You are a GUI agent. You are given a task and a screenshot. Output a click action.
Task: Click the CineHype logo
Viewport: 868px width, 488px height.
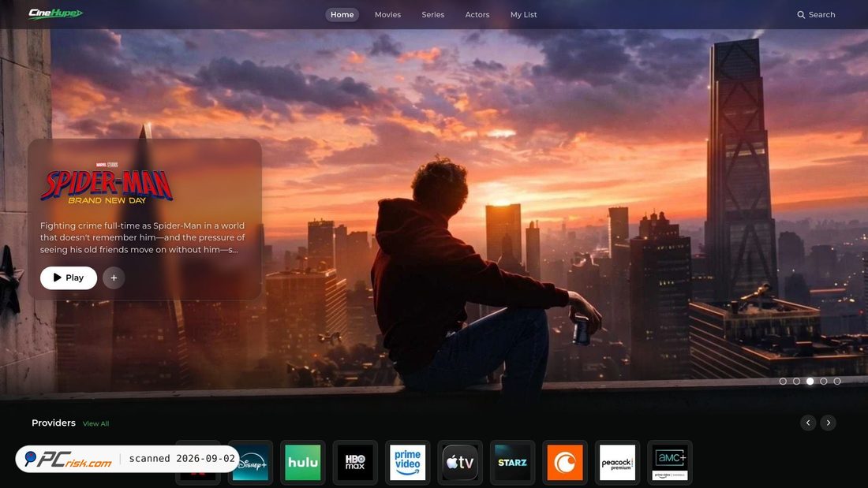55,13
